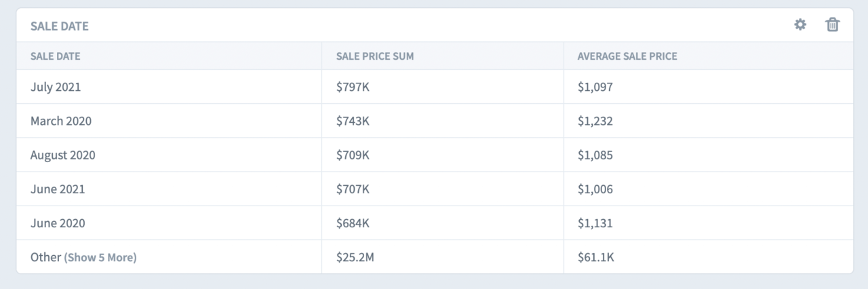
Task: Select the March 2020 row
Action: point(61,121)
